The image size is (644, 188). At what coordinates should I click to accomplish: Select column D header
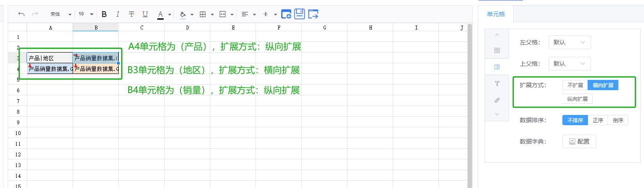coord(187,27)
